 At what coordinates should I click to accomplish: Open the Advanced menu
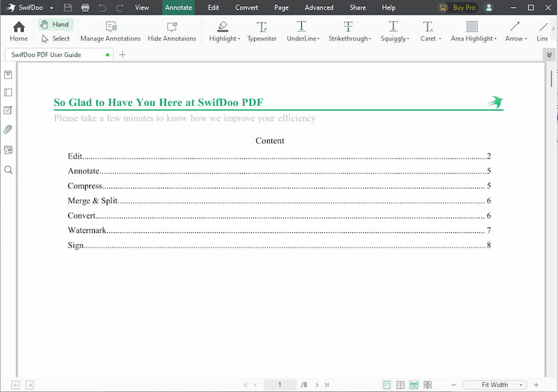[319, 8]
